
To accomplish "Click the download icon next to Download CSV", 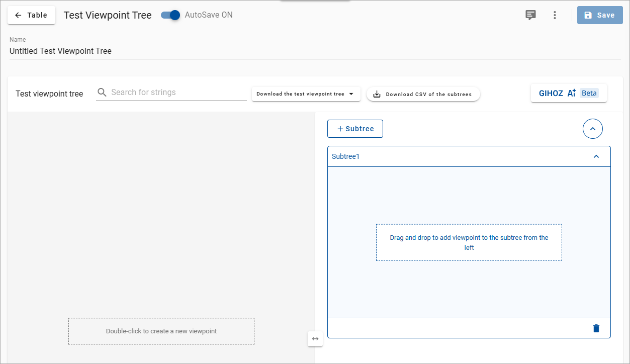I will [377, 94].
